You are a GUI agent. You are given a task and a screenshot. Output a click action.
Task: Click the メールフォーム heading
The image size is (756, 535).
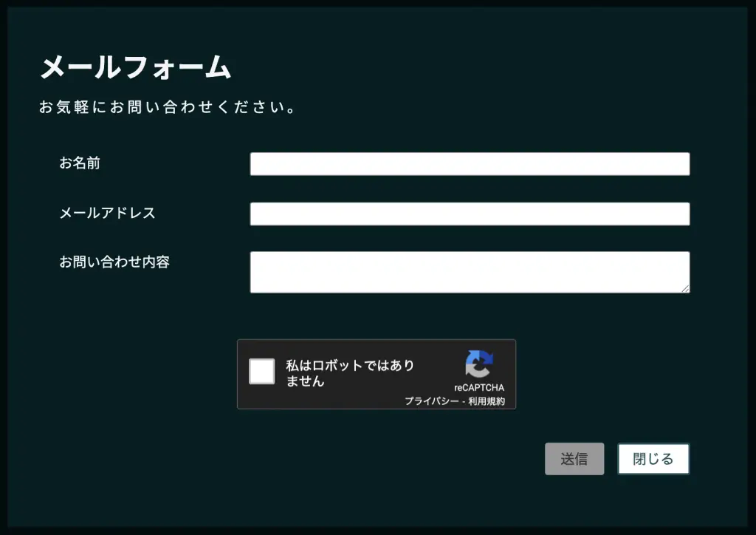pos(135,67)
